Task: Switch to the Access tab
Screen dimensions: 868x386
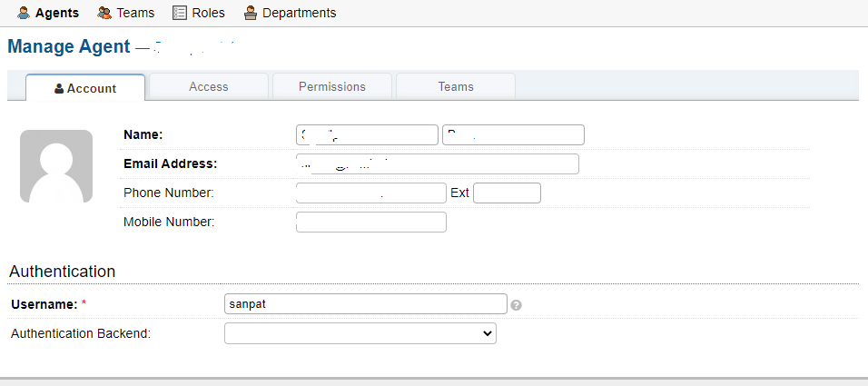Action: (x=209, y=87)
